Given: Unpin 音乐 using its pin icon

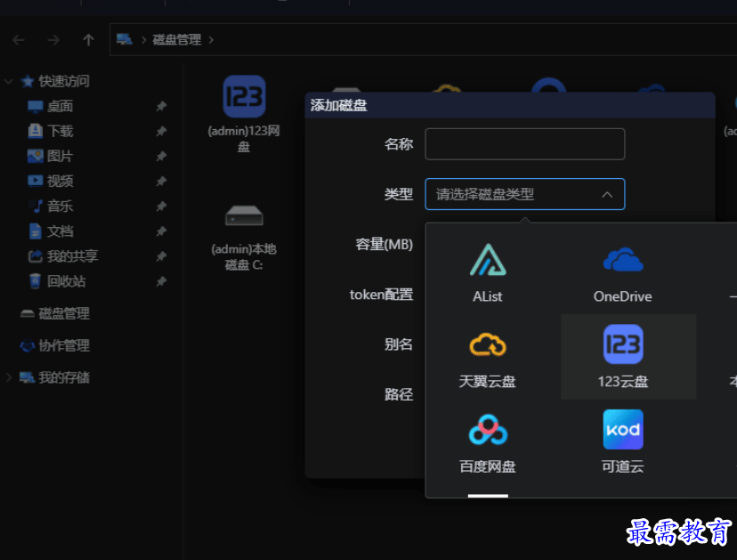Looking at the screenshot, I should (161, 207).
